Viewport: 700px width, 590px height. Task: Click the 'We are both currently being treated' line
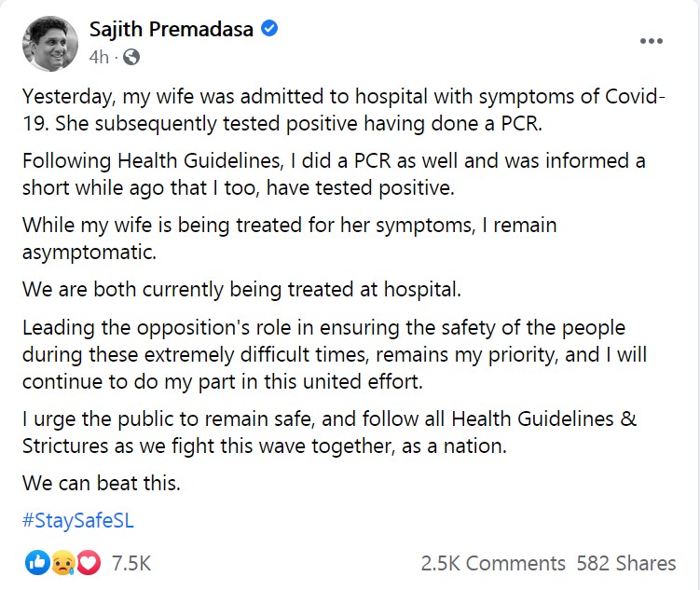tap(241, 290)
